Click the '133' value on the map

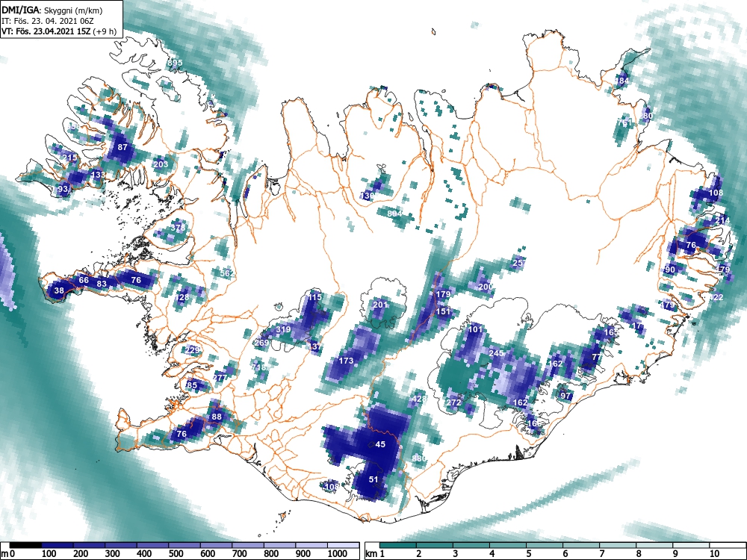point(98,175)
